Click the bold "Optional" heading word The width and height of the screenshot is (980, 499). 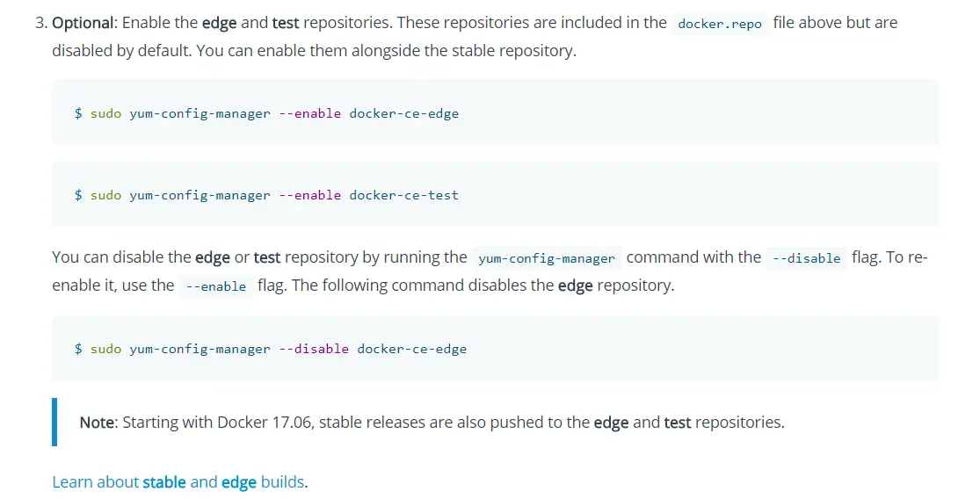click(83, 23)
